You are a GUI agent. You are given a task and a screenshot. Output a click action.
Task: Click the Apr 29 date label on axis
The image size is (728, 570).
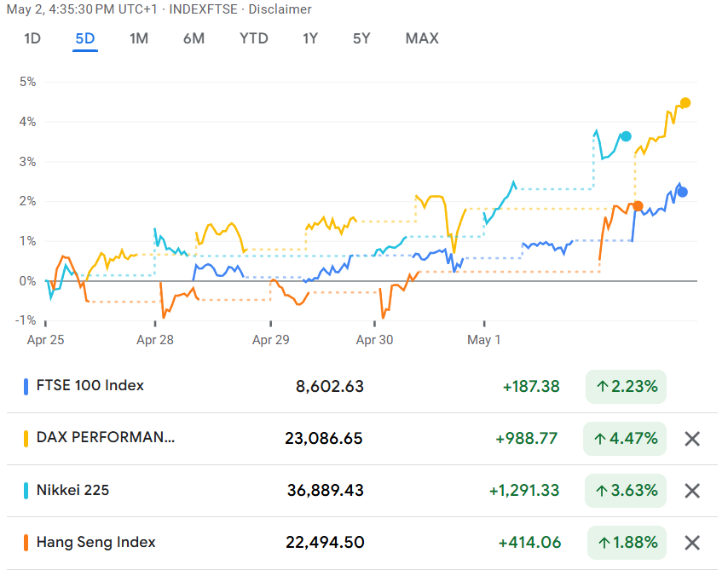coord(271,340)
